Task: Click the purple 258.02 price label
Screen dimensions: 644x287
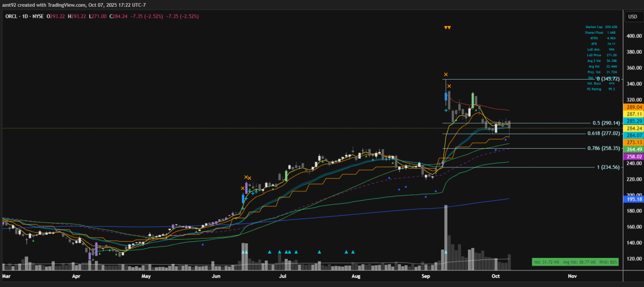Action: [633, 156]
